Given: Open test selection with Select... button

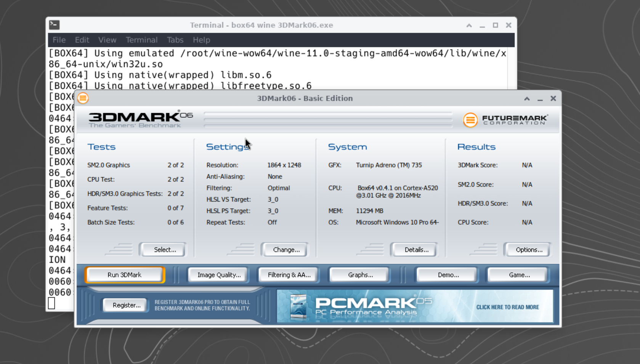Looking at the screenshot, I should (164, 250).
